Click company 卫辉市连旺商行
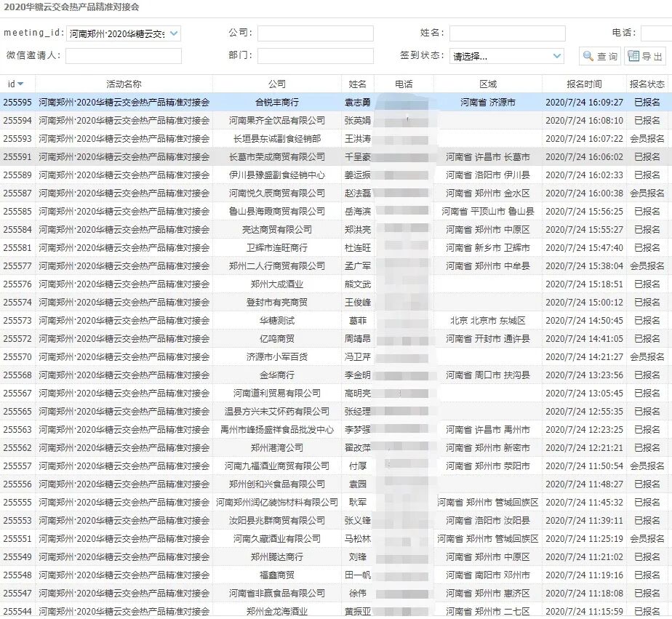Image resolution: width=672 pixels, height=619 pixels. (277, 248)
